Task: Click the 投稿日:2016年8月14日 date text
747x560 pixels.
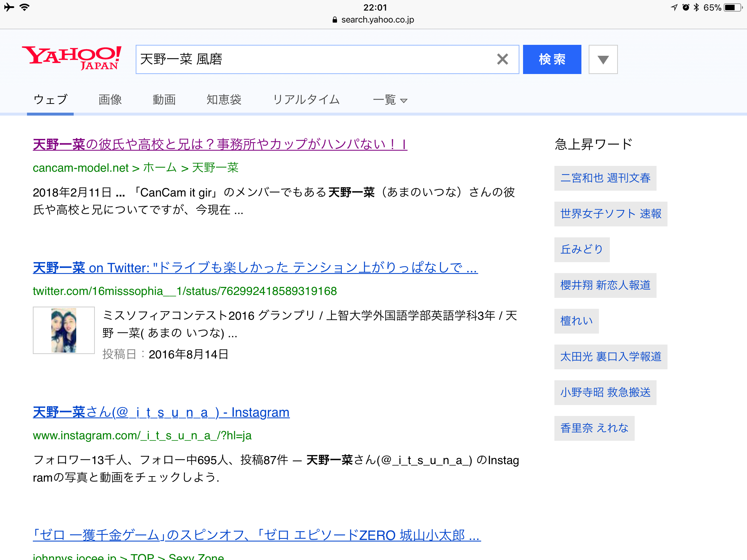Action: click(165, 354)
